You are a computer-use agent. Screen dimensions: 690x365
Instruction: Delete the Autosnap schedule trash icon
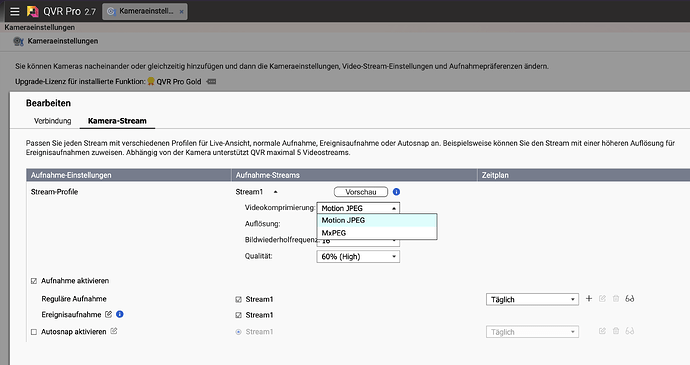pyautogui.click(x=616, y=331)
